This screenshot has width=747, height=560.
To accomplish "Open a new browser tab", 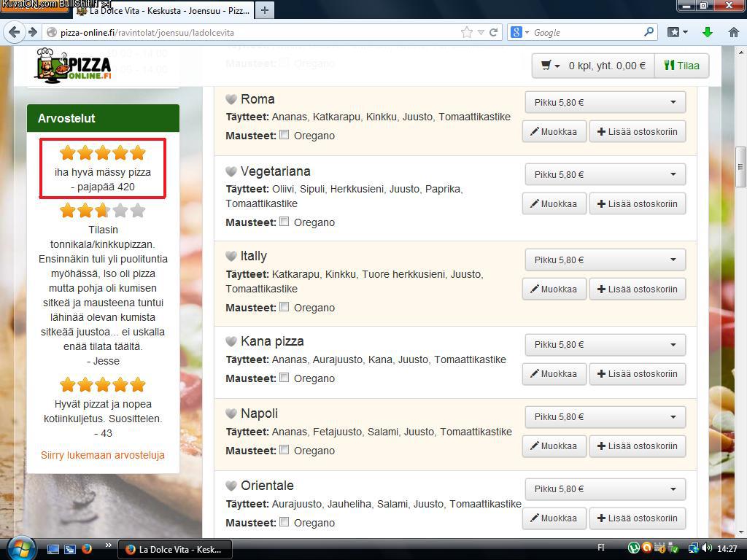I will [x=264, y=9].
